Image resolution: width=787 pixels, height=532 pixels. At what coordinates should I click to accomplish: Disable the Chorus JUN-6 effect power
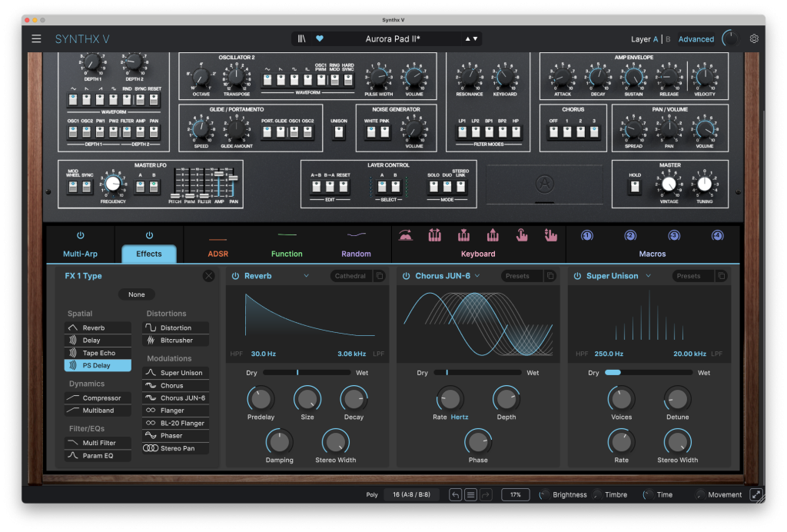click(406, 276)
